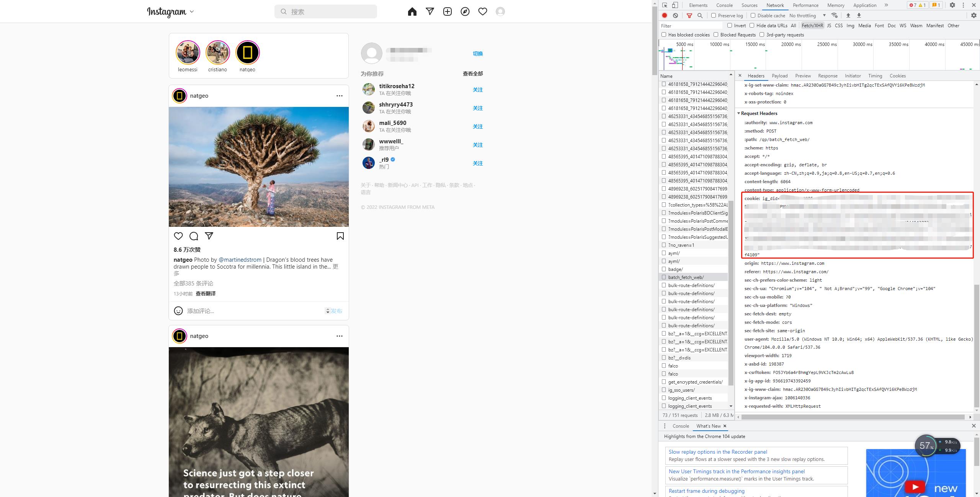Switch to the Payload tab
The height and width of the screenshot is (497, 980).
click(779, 76)
